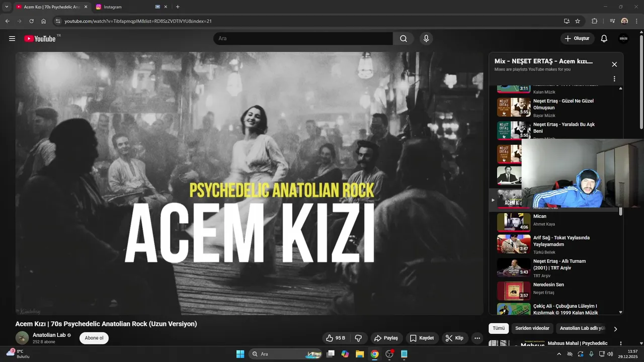
Task: Play Mican by Ahmet Kaya
Action: pos(540,216)
